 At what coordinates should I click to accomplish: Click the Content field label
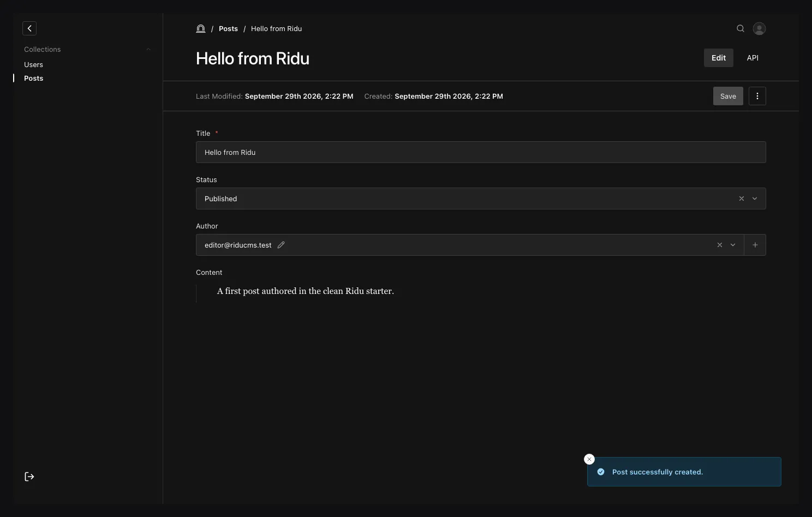(x=209, y=272)
